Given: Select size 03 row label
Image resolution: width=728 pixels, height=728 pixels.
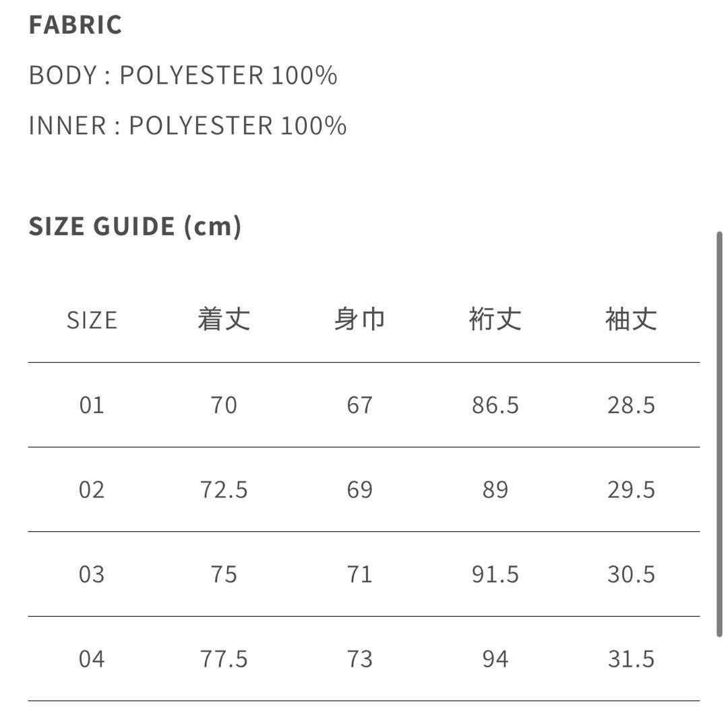Looking at the screenshot, I should (92, 574).
